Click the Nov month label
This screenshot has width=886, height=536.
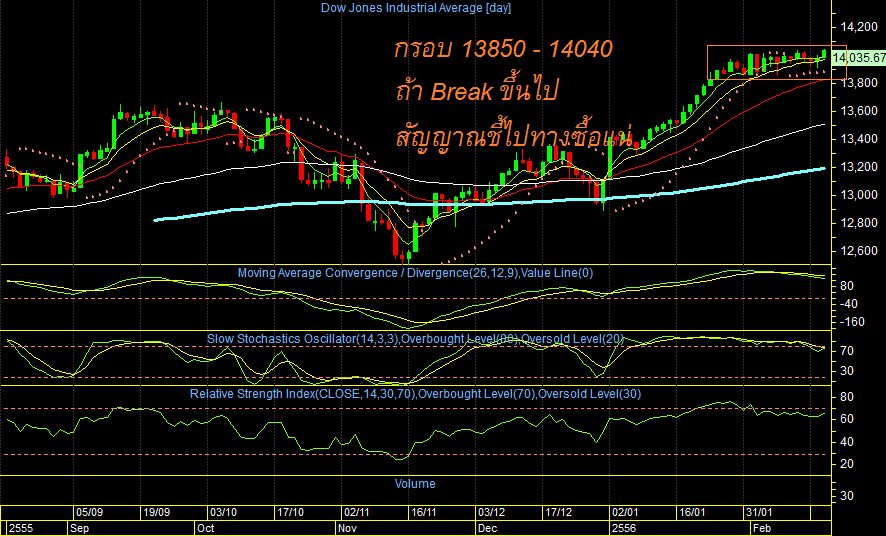[x=348, y=529]
